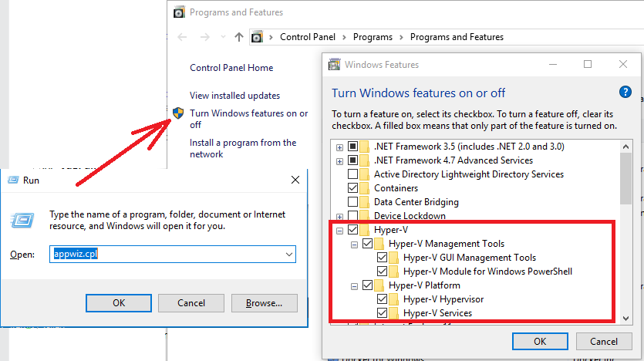The height and width of the screenshot is (361, 644).
Task: Click the Run dialog computer icon
Action: coord(22,221)
